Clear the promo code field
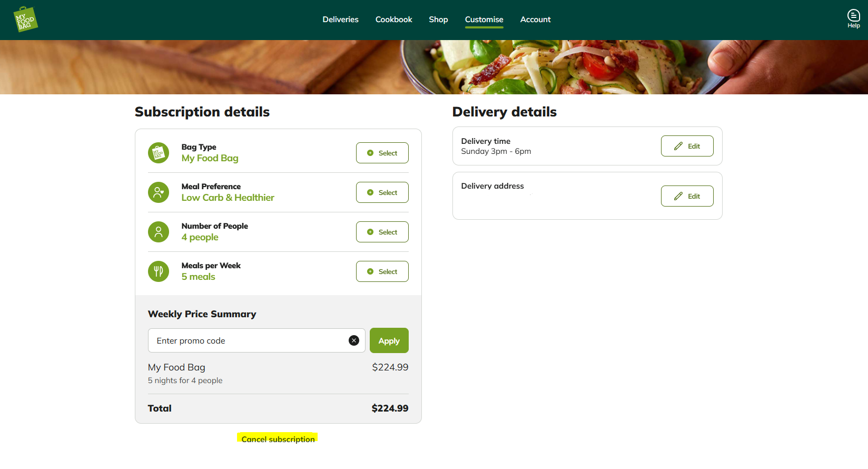Image resolution: width=868 pixels, height=469 pixels. (x=354, y=340)
